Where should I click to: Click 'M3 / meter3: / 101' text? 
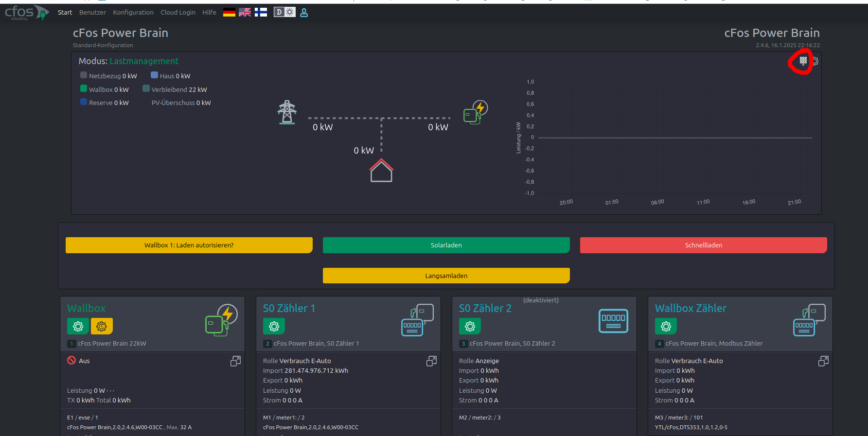[679, 418]
